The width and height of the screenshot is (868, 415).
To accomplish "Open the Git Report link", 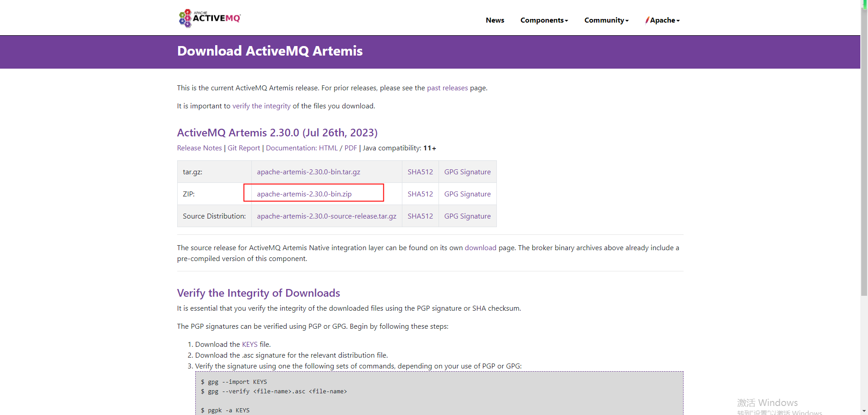I will pyautogui.click(x=244, y=148).
